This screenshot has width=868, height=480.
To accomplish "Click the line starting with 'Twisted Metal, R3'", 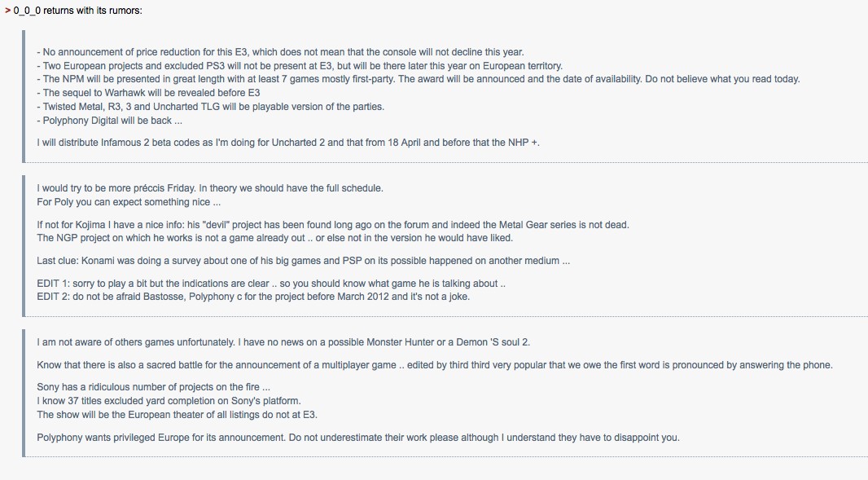I will pyautogui.click(x=210, y=107).
